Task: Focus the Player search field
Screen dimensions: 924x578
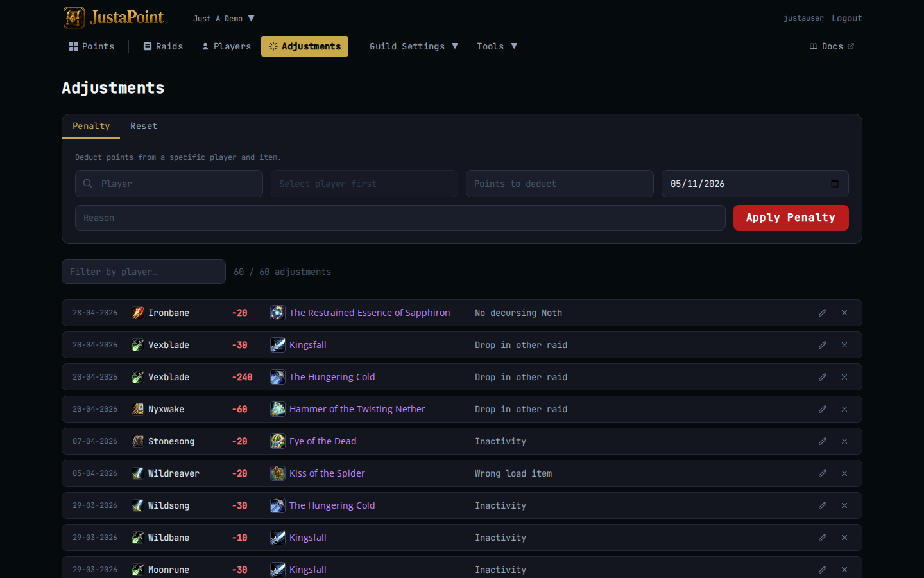Action: (x=169, y=184)
